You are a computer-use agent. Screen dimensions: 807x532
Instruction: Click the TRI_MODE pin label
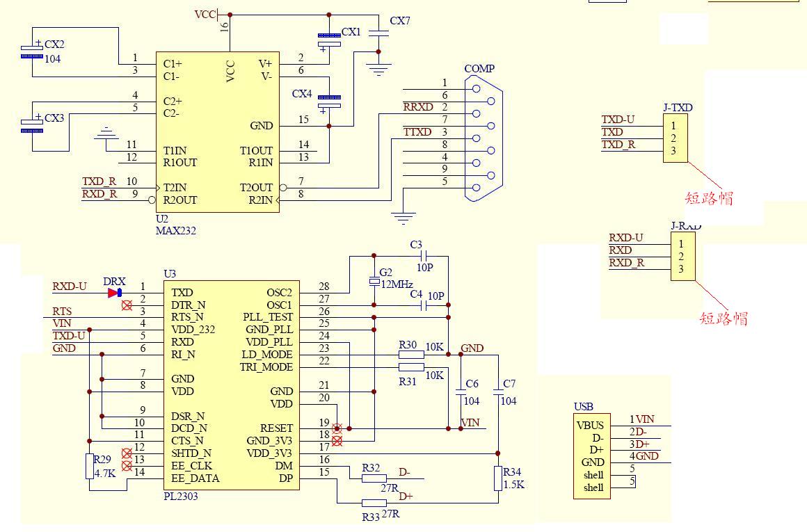[x=266, y=367]
